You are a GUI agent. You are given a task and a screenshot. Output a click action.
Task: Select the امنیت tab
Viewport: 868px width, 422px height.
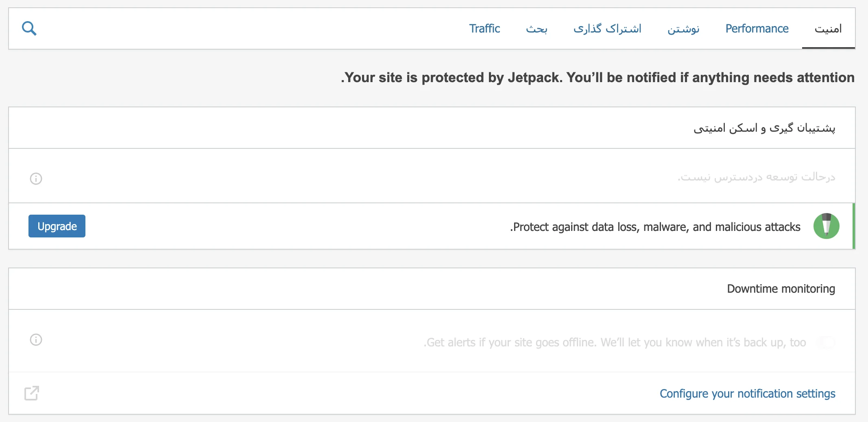coord(828,28)
